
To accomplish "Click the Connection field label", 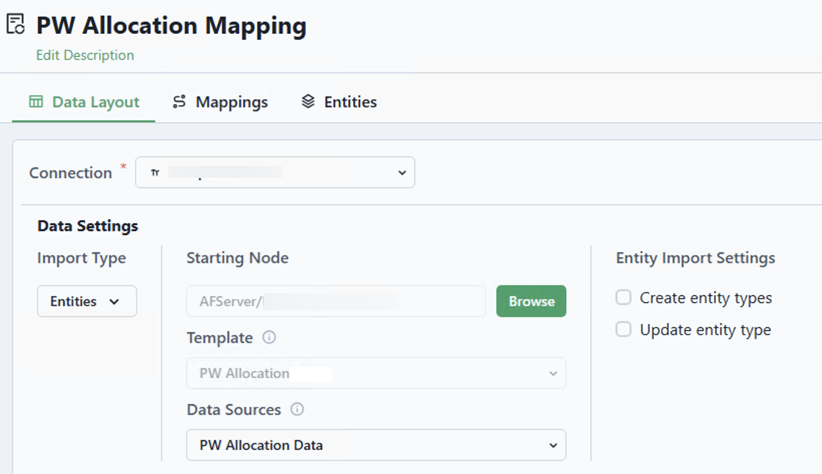I will tap(71, 173).
